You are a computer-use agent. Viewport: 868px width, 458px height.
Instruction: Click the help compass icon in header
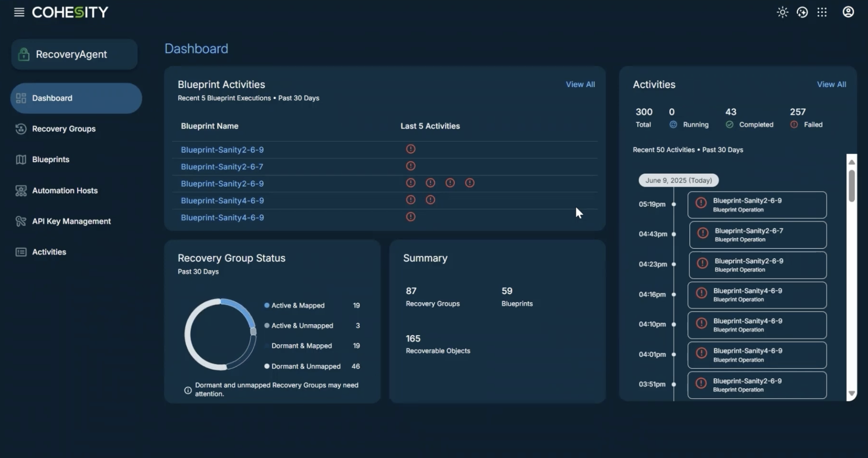coord(802,12)
